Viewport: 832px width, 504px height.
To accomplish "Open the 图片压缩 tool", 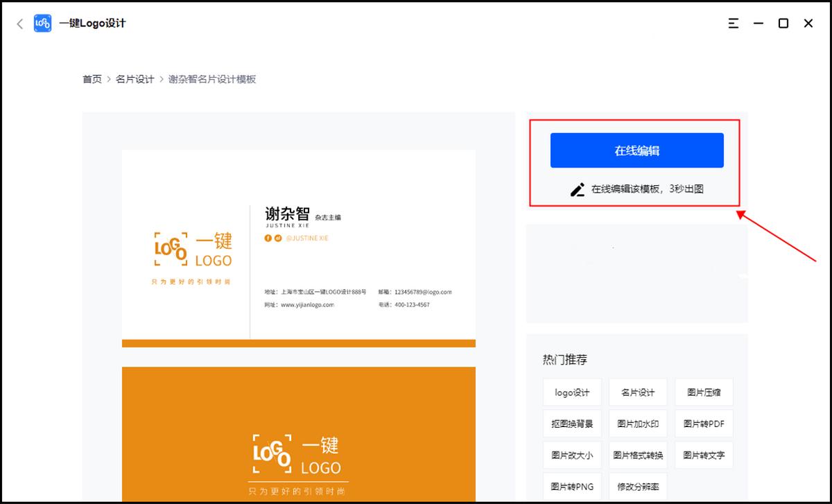I will pyautogui.click(x=704, y=392).
